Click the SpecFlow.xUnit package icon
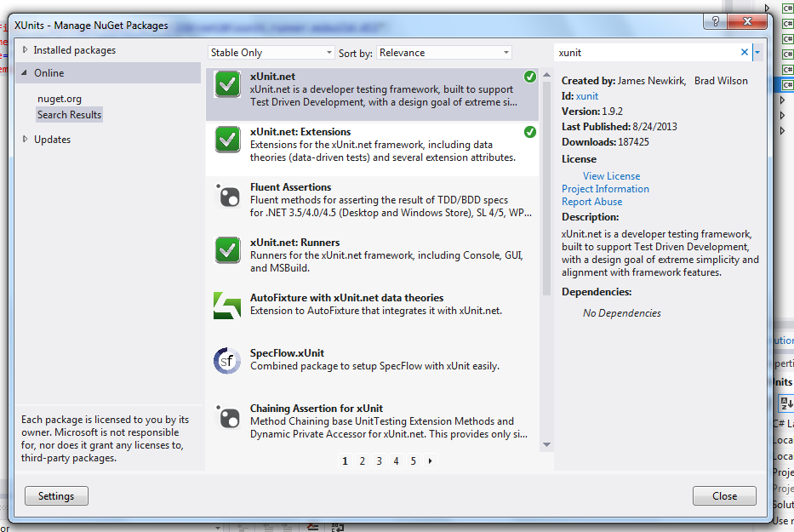 pyautogui.click(x=227, y=361)
